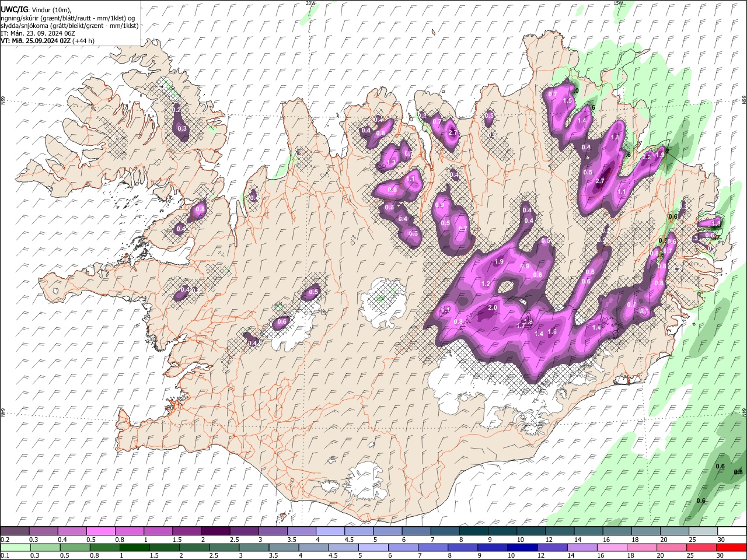
Task: Pick the mauve 0.3 swatch in snow legend
Action: [x=43, y=531]
